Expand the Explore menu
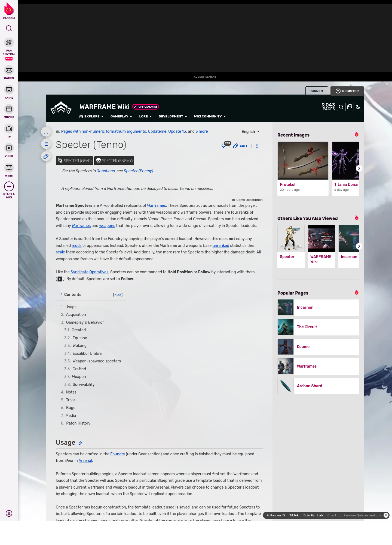The width and height of the screenshot is (392, 545). click(91, 116)
